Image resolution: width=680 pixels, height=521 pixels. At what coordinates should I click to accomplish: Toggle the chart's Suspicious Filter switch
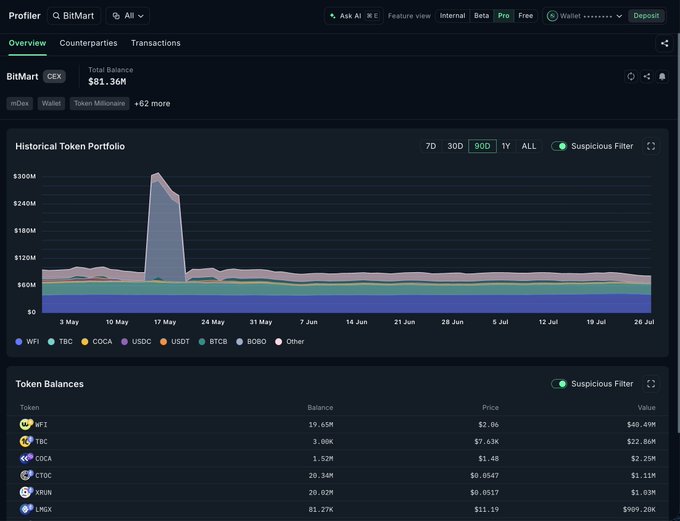click(x=559, y=146)
